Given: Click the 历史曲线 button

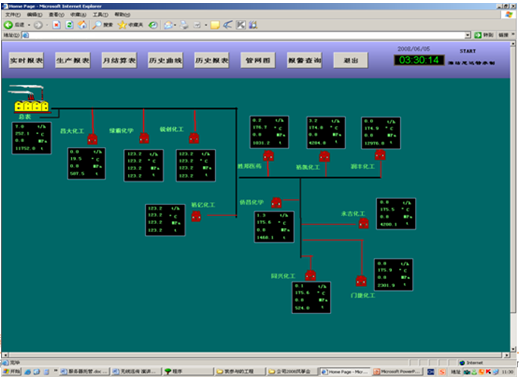Looking at the screenshot, I should coord(165,60).
